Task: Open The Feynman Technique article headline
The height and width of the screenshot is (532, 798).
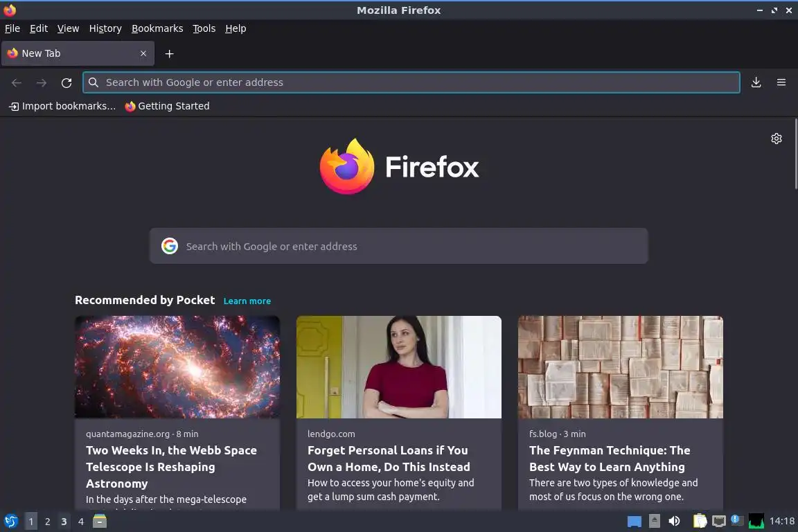Action: (610, 458)
